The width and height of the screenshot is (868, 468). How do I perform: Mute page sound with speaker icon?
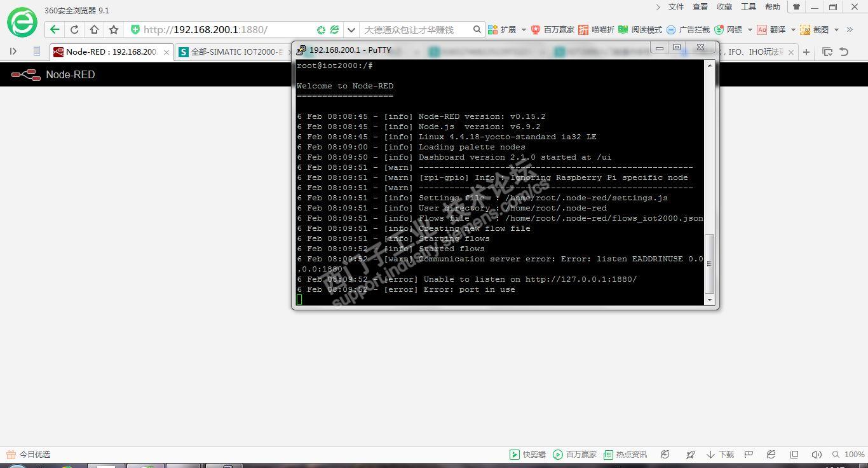[817, 455]
